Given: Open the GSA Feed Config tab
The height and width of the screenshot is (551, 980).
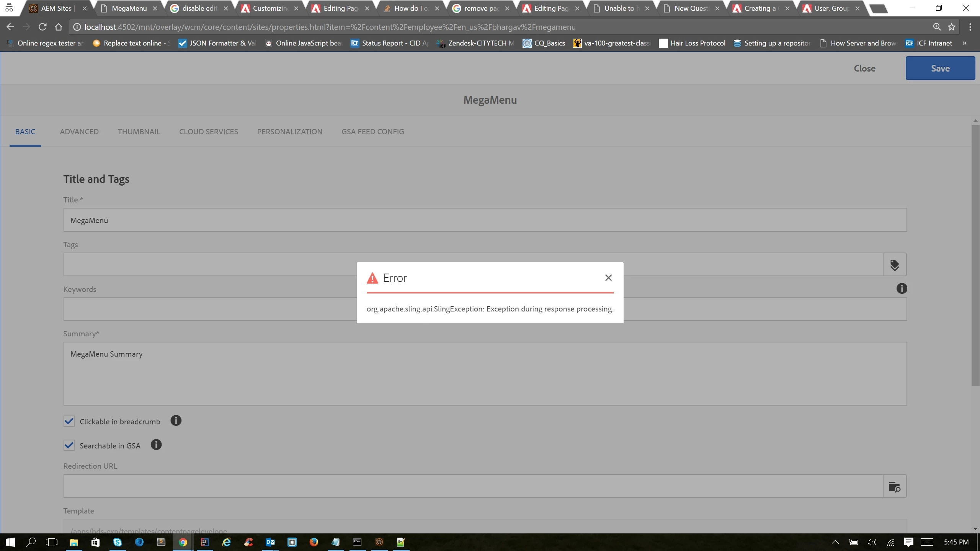Looking at the screenshot, I should coord(372,132).
